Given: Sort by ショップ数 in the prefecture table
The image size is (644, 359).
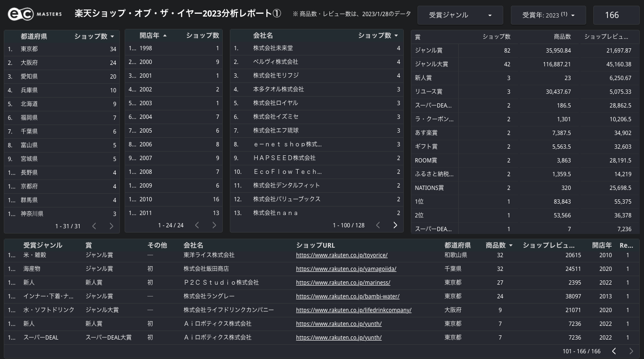Looking at the screenshot, I should tap(94, 36).
